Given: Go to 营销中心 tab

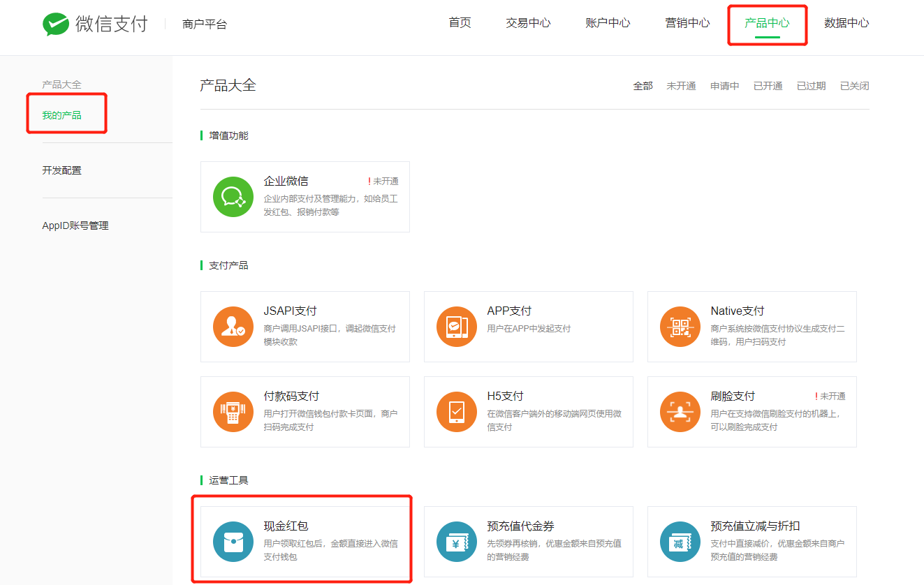Looking at the screenshot, I should (x=687, y=23).
